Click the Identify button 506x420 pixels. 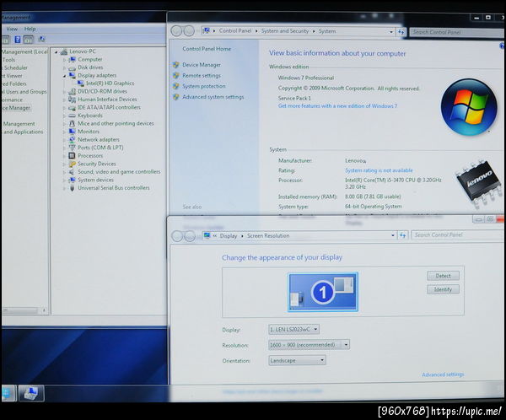pos(443,289)
